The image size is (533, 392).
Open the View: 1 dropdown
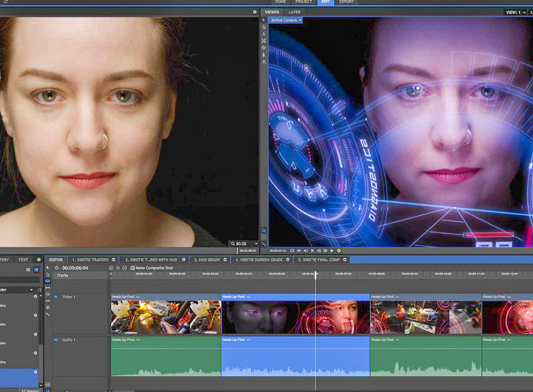[515, 13]
